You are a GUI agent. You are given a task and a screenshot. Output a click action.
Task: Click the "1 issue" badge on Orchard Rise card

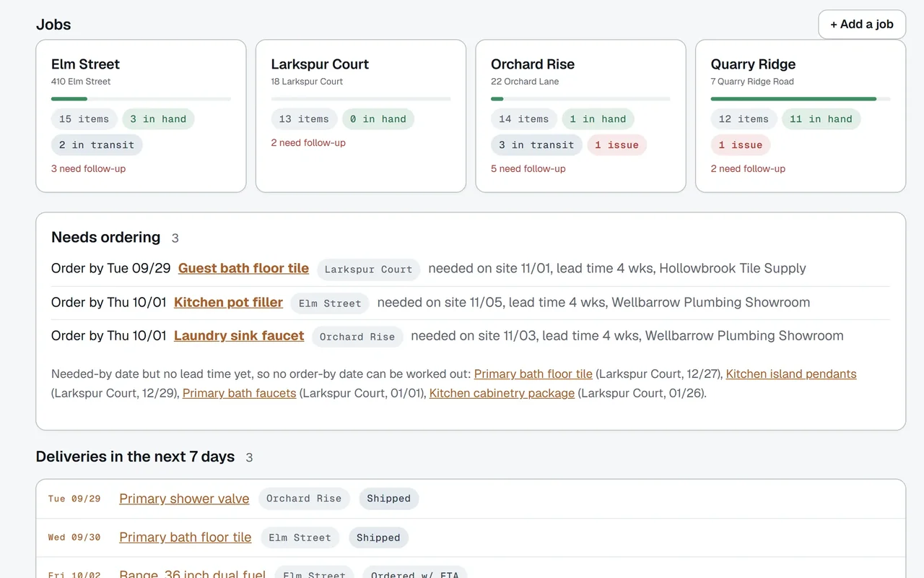pos(617,145)
